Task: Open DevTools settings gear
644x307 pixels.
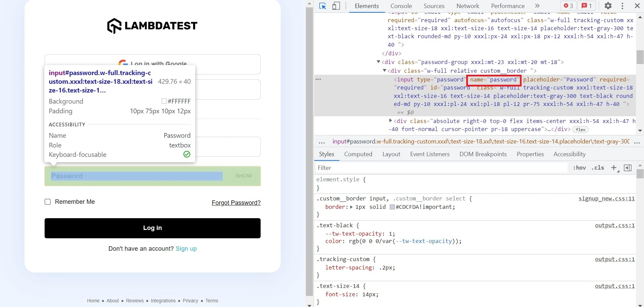Action: click(x=608, y=6)
